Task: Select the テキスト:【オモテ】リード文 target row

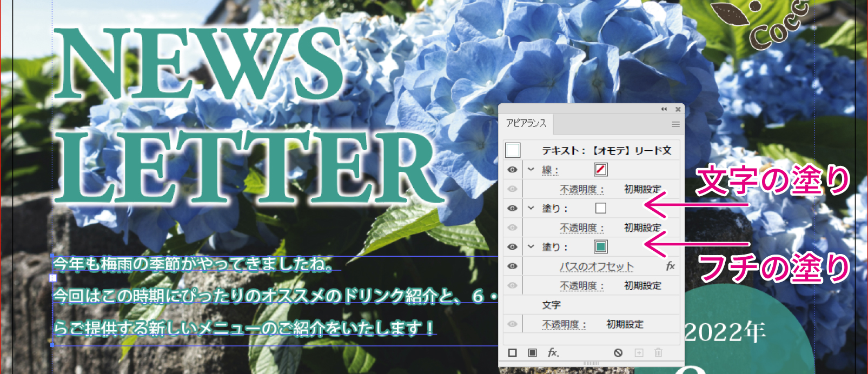Action: pyautogui.click(x=592, y=150)
